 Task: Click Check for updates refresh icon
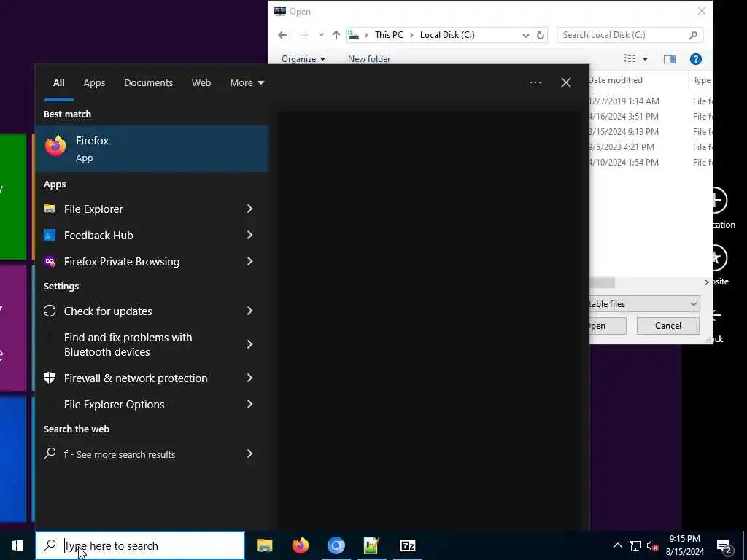(x=50, y=311)
